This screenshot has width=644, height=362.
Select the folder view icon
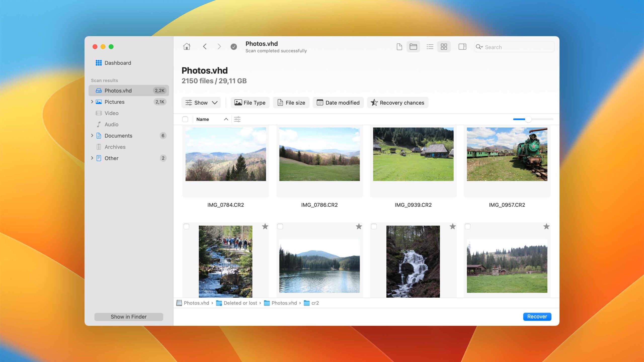pyautogui.click(x=413, y=47)
